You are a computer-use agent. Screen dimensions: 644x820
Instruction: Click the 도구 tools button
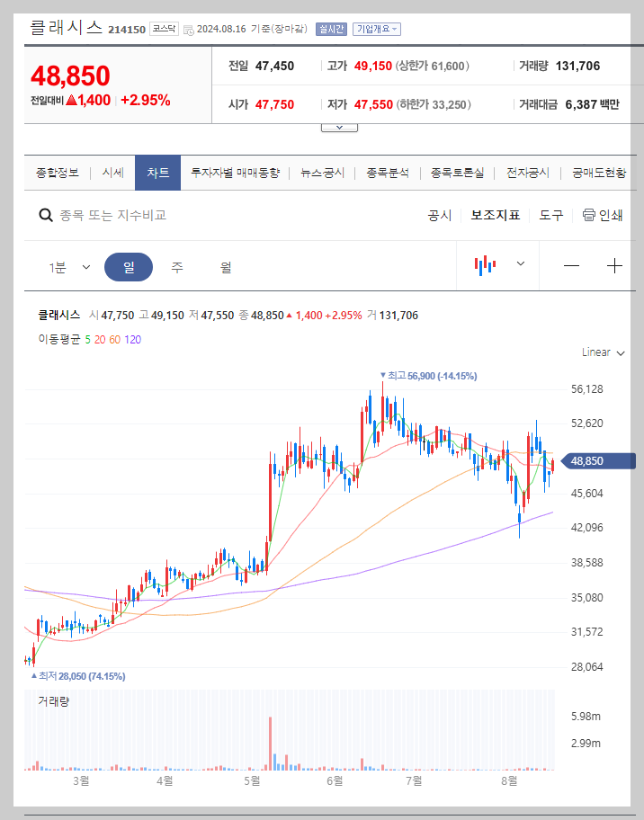(550, 215)
